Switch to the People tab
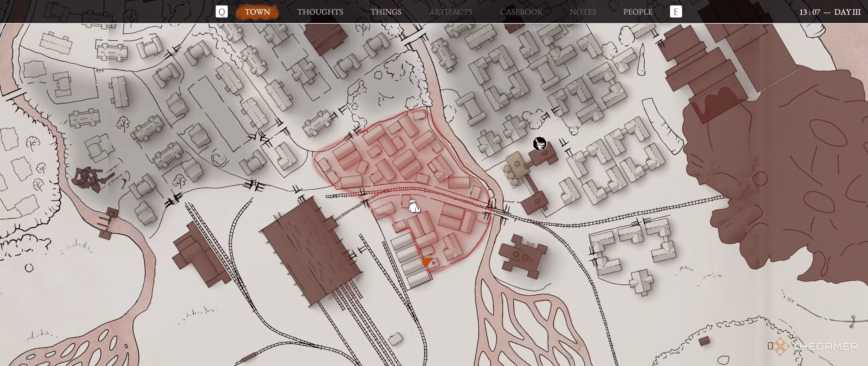Screen dimensions: 868x366 (x=638, y=12)
